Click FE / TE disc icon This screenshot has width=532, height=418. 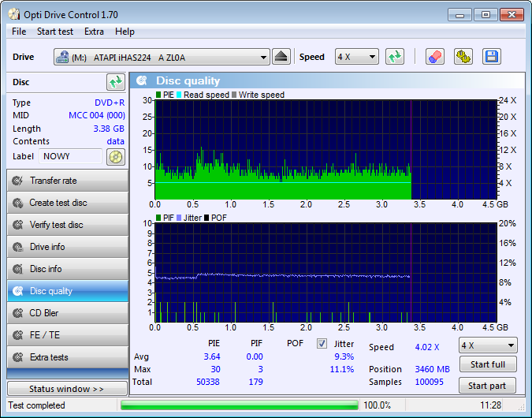coord(17,335)
